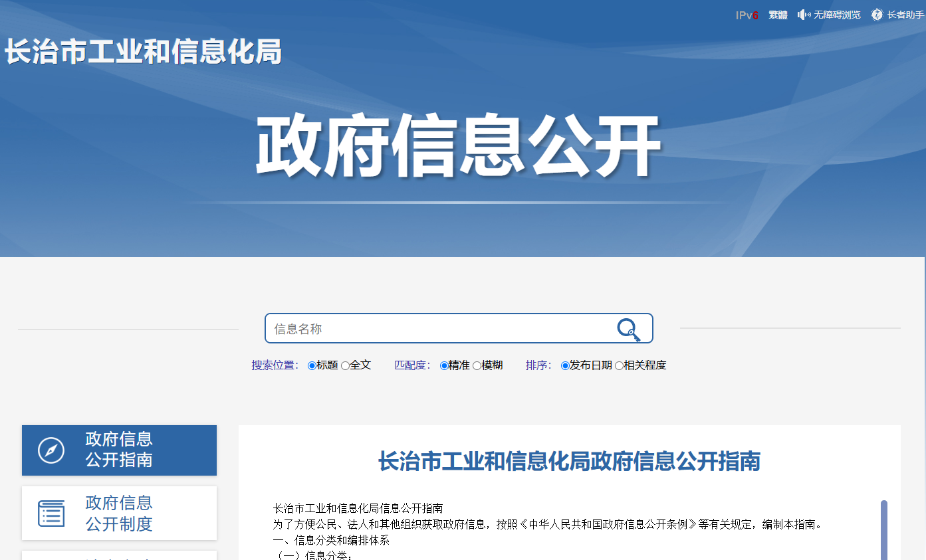This screenshot has width=926, height=560.
Task: Click the IPv6 badge in header
Action: (747, 15)
